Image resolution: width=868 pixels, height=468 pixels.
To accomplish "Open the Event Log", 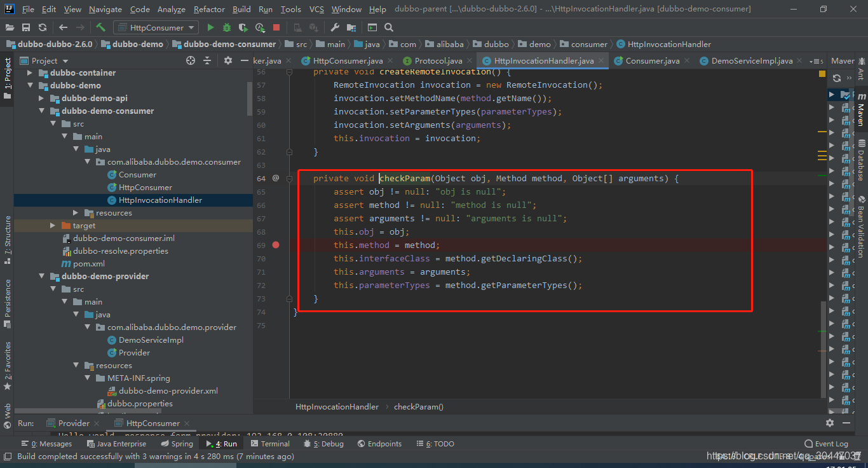I will 826,444.
